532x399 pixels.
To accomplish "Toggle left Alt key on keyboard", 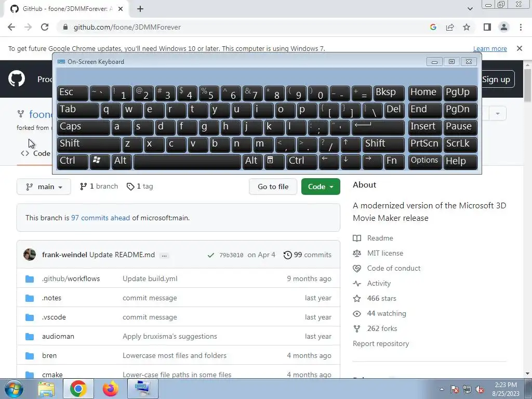I will click(122, 161).
